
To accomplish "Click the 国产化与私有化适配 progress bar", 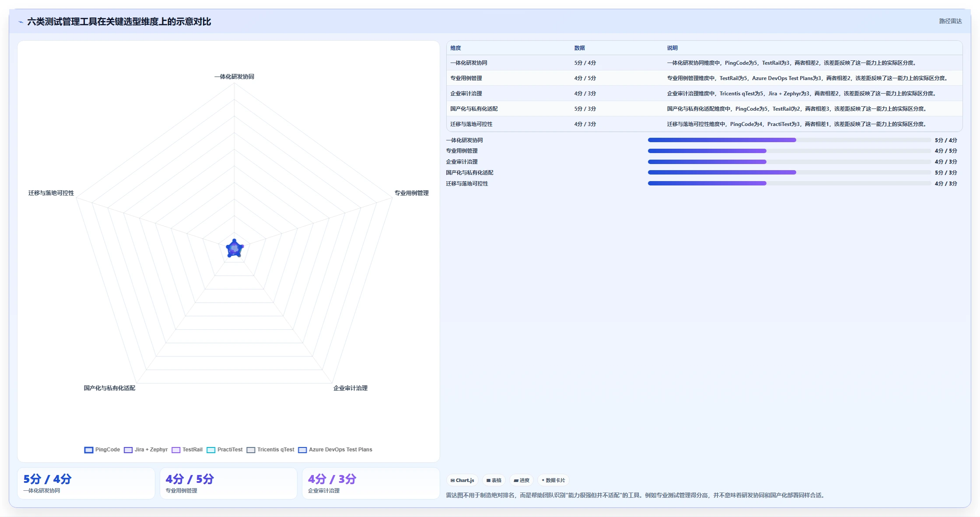I will [x=789, y=172].
